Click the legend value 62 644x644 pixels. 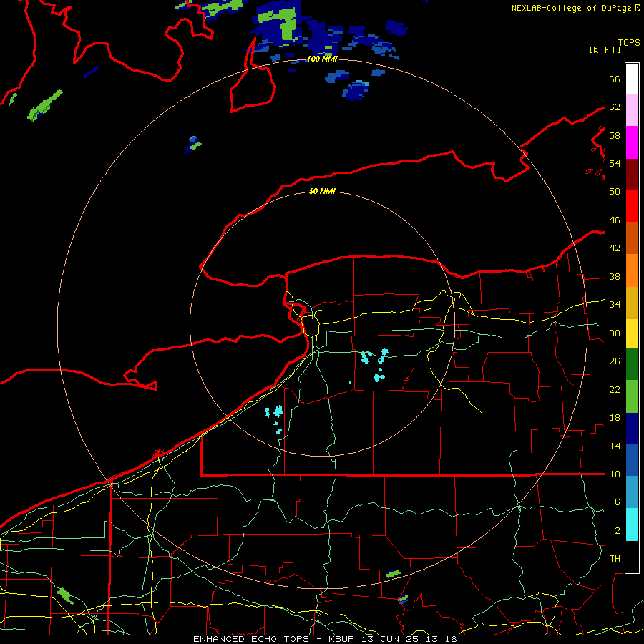(x=615, y=107)
